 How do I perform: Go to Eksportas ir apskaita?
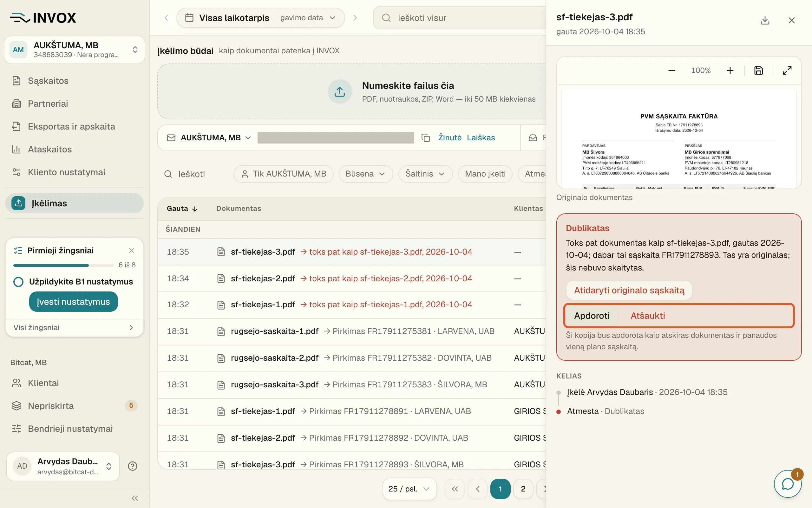coord(75,126)
